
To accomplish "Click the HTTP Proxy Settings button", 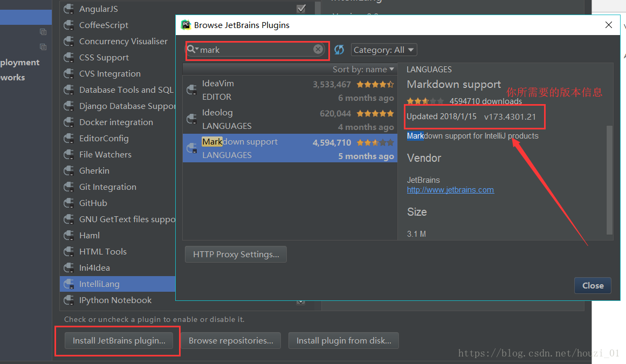I will (236, 254).
